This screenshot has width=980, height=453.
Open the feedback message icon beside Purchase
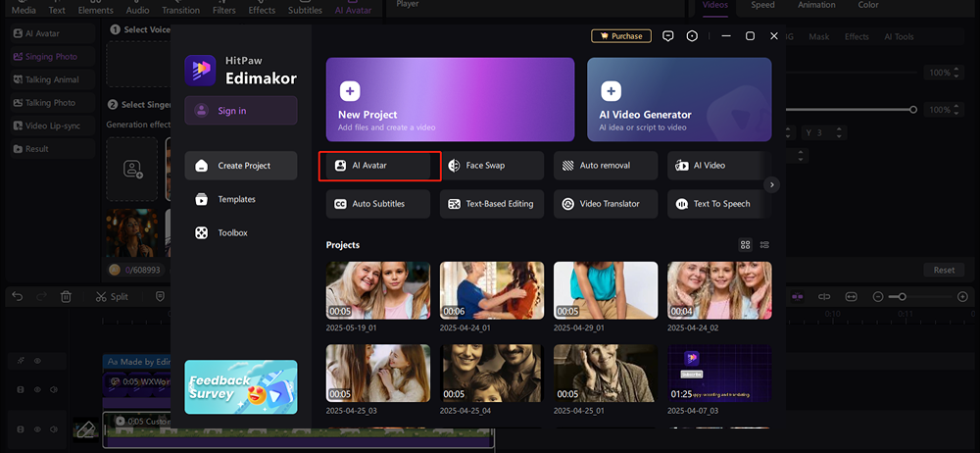coord(668,36)
